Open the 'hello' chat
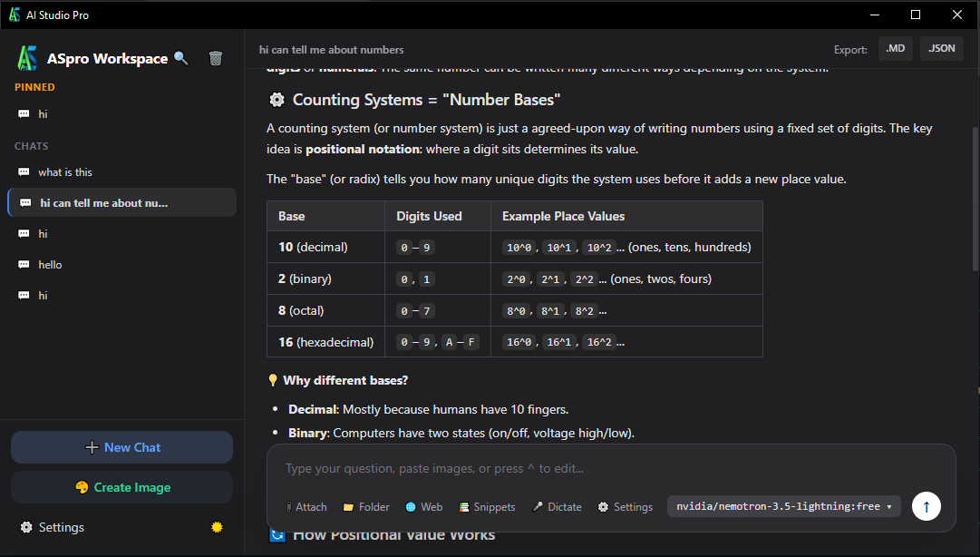This screenshot has height=557, width=980. 121,264
